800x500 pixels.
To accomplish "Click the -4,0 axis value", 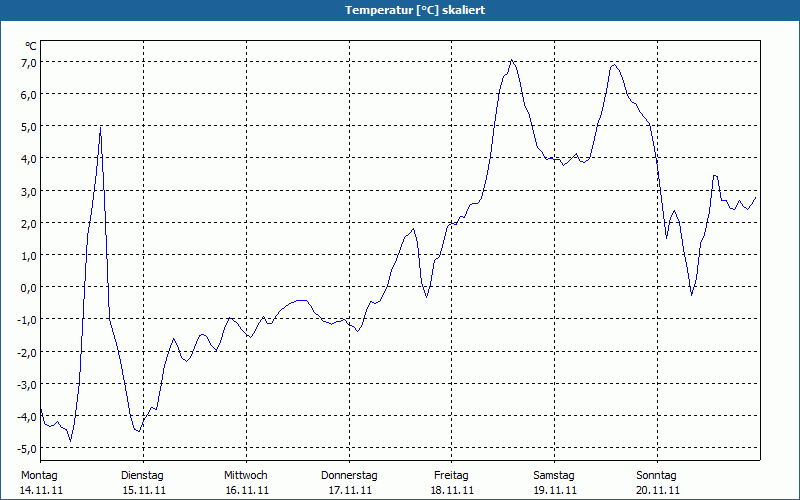I will coord(27,417).
